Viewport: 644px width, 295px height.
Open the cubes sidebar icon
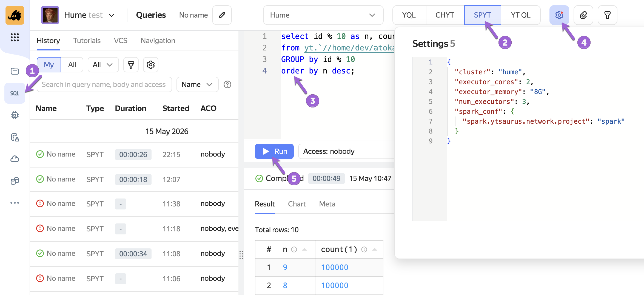(x=15, y=181)
